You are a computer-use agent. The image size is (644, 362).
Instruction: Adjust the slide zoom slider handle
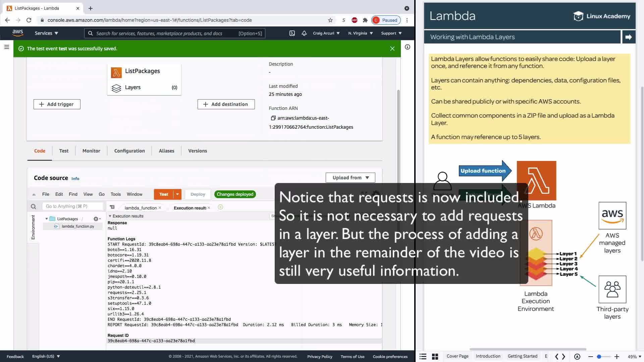[x=599, y=357]
